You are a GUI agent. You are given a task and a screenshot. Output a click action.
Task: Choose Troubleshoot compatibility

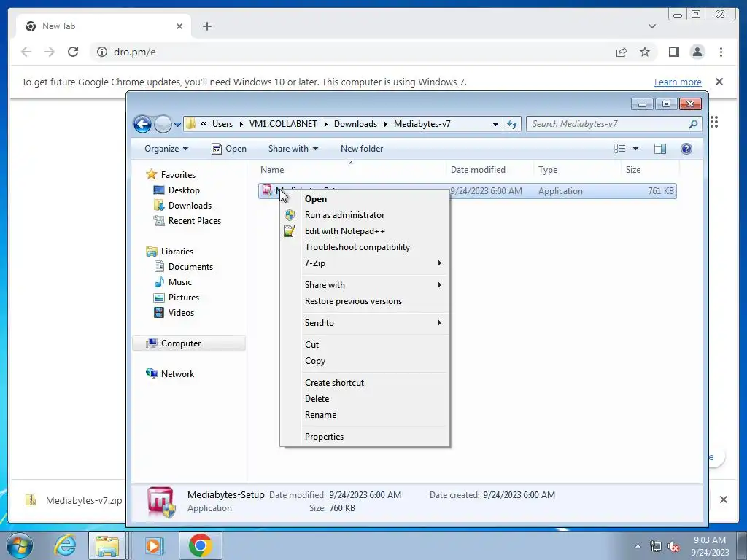tap(365, 247)
